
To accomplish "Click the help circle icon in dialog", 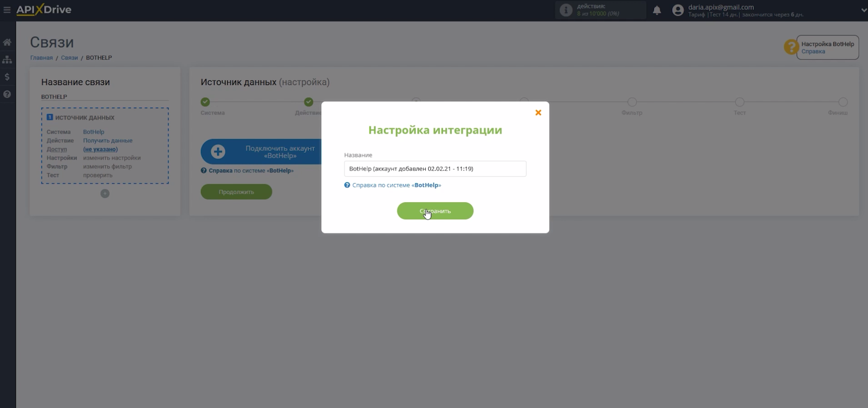I will (347, 185).
